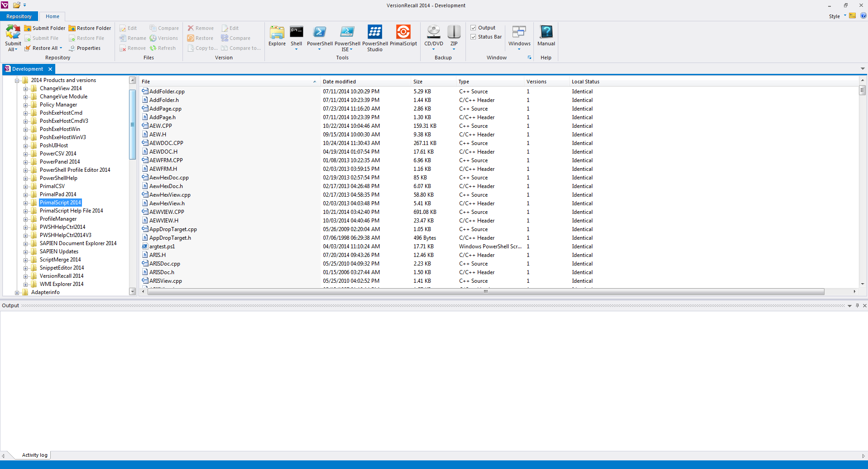Open the Output panel options dropdown
The height and width of the screenshot is (469, 868).
849,306
